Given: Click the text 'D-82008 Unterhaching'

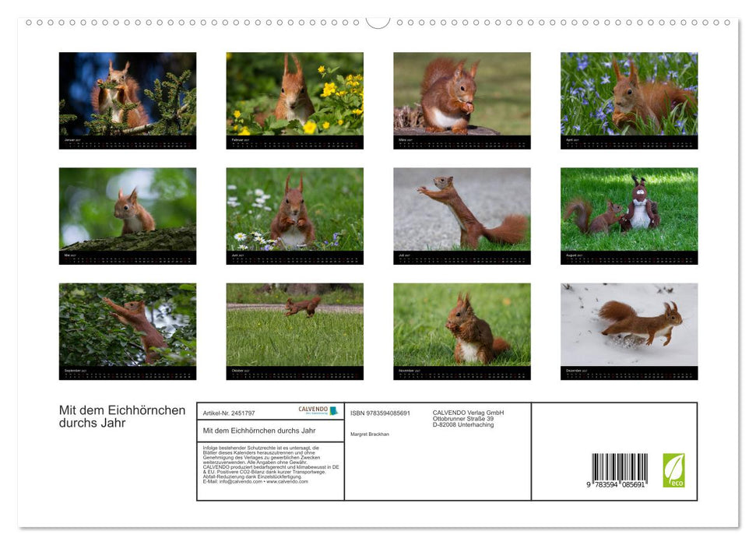Looking at the screenshot, I should coord(462,425).
